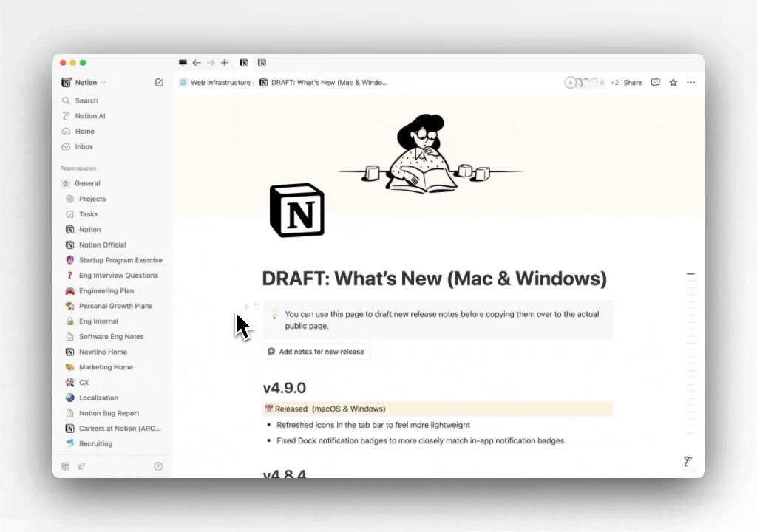This screenshot has height=532, width=757.
Task: Open the Engineering Plan page
Action: [106, 290]
